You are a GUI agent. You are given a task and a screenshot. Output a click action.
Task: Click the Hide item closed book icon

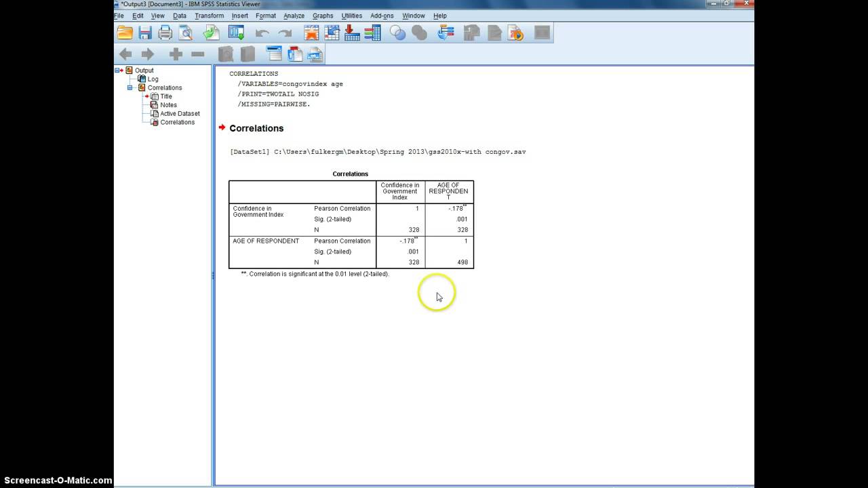tap(248, 54)
